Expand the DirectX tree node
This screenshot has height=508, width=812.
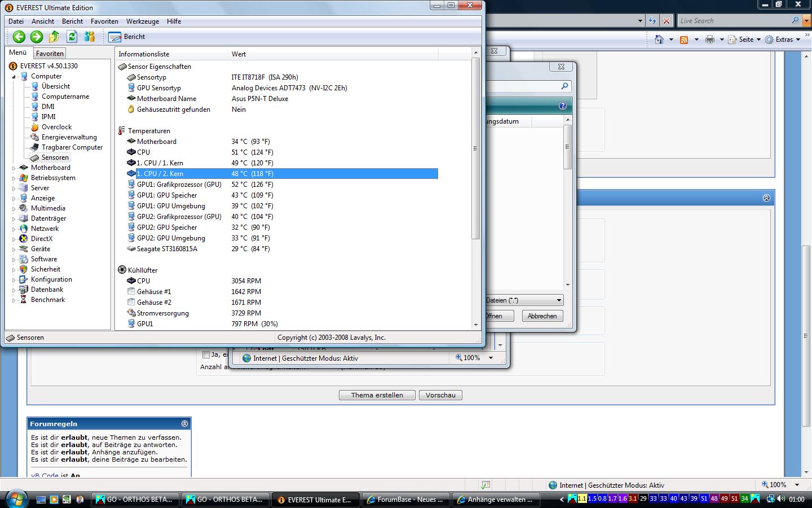[14, 239]
